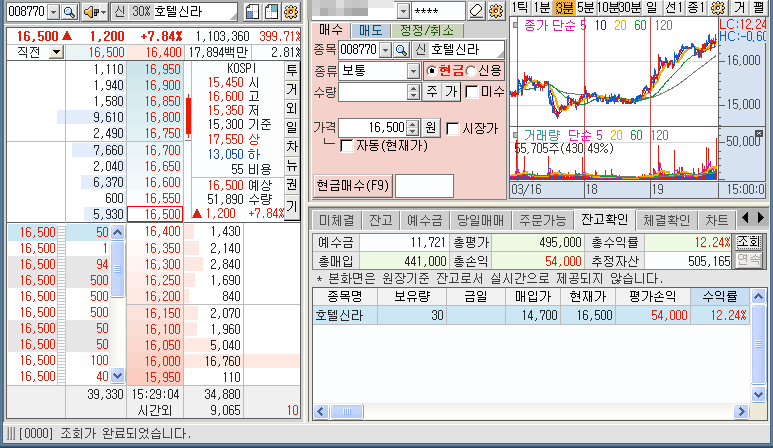Viewport: 773px width, 448px height.
Task: Click the 가 button next to quantity
Action: [x=451, y=92]
